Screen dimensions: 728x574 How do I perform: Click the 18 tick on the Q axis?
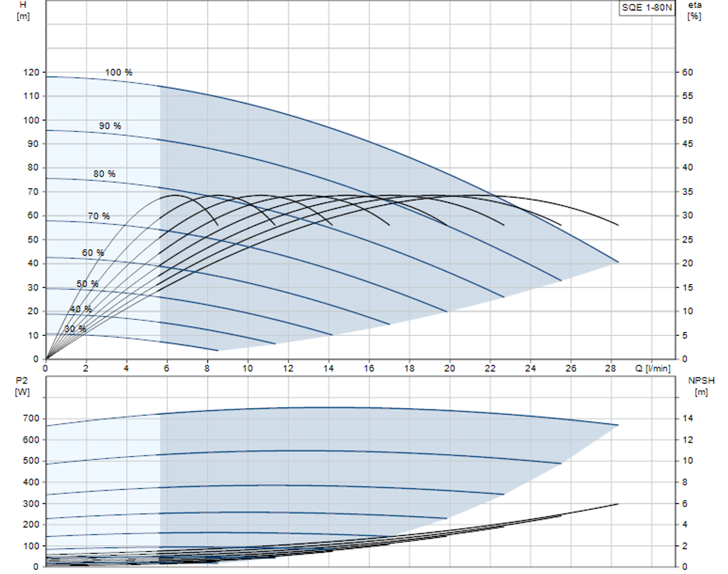[409, 368]
